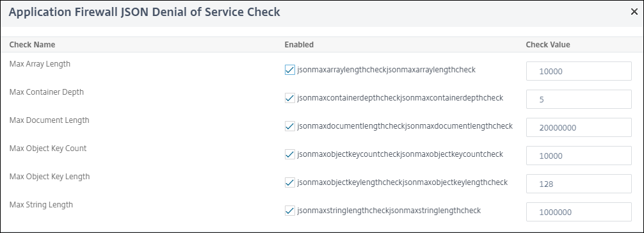
Task: Click the jsonmaxarraylengthcheck label text
Action: pos(386,70)
